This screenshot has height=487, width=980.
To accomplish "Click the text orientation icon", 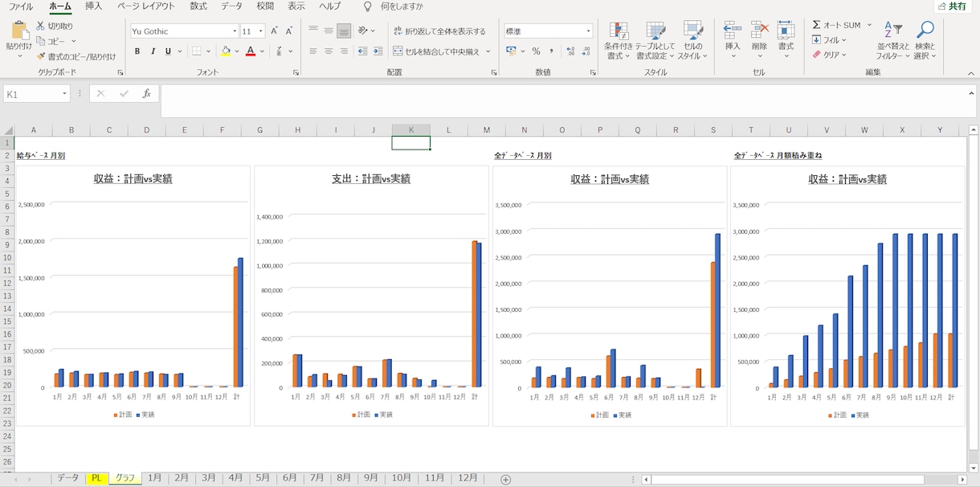I will pos(363,31).
